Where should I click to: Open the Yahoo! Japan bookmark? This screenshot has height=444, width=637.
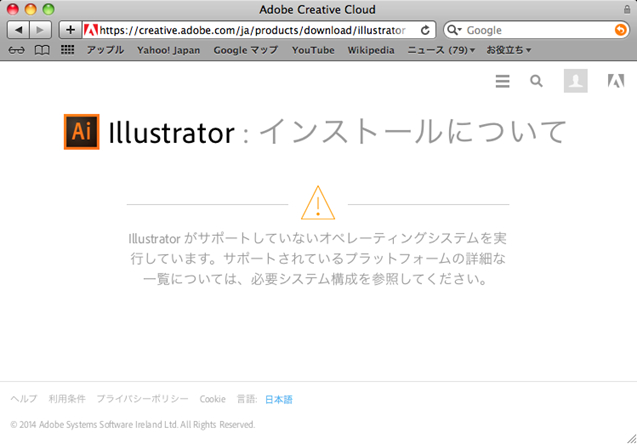tap(168, 50)
